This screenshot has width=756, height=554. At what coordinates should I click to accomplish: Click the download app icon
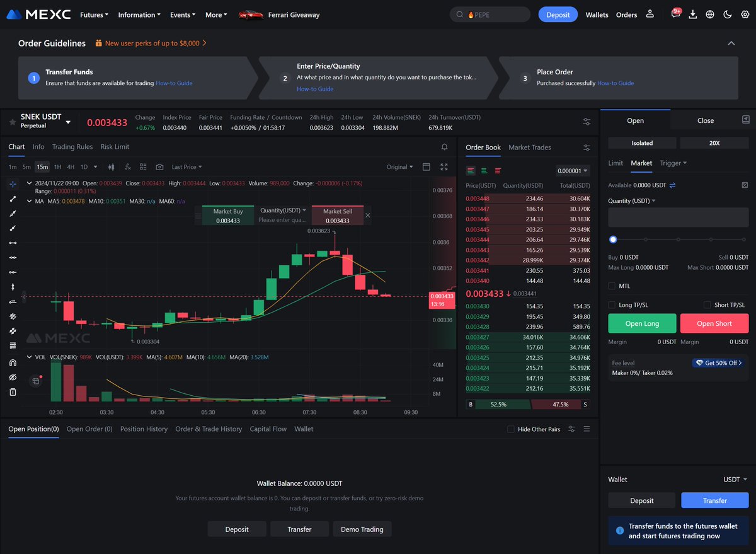coord(693,14)
